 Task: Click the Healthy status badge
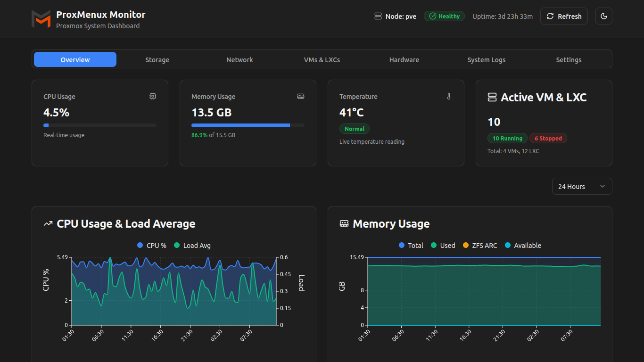[x=444, y=16]
